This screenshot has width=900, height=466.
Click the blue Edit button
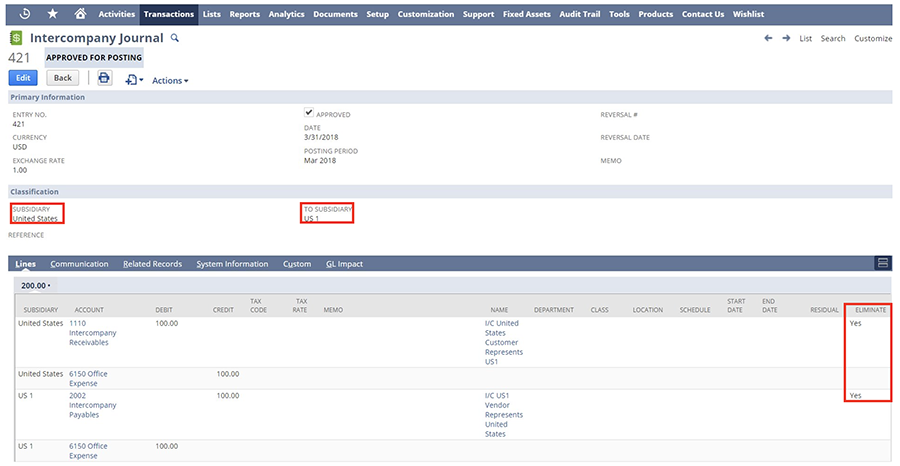click(23, 78)
